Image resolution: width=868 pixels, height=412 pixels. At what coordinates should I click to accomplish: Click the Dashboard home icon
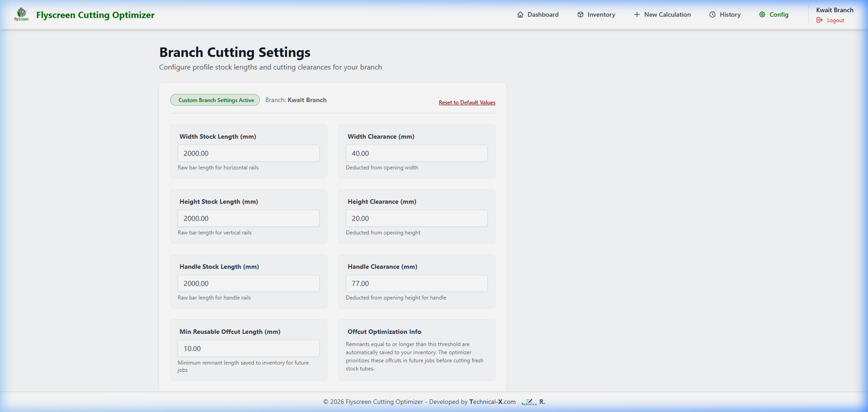pyautogui.click(x=520, y=15)
